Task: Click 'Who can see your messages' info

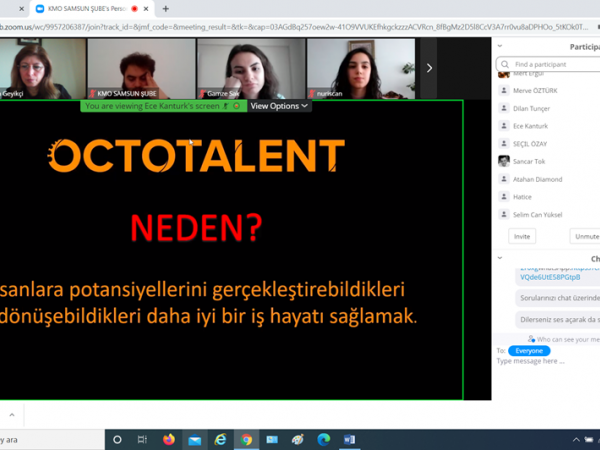Action: (564, 339)
